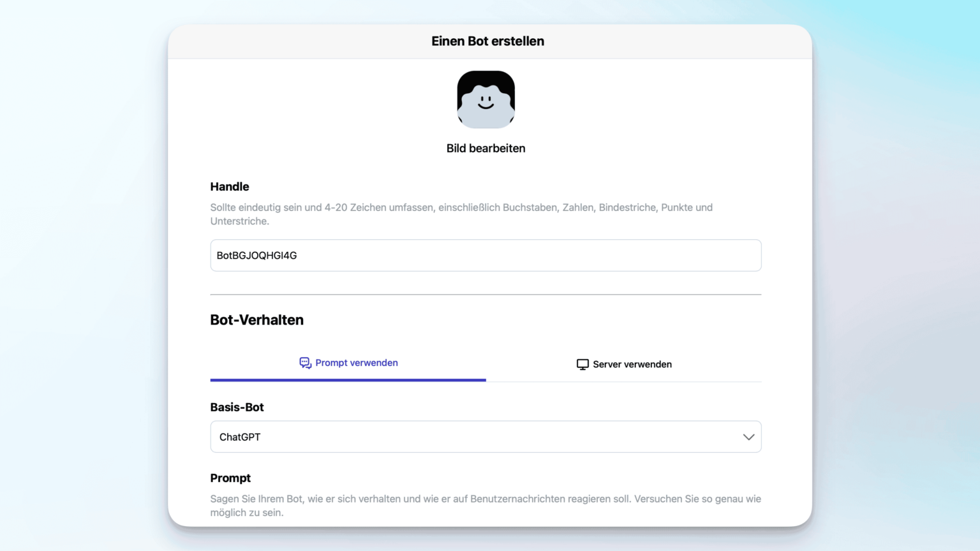Click the blue underline below Prompt verwenden
The height and width of the screenshot is (551, 980).
(348, 379)
